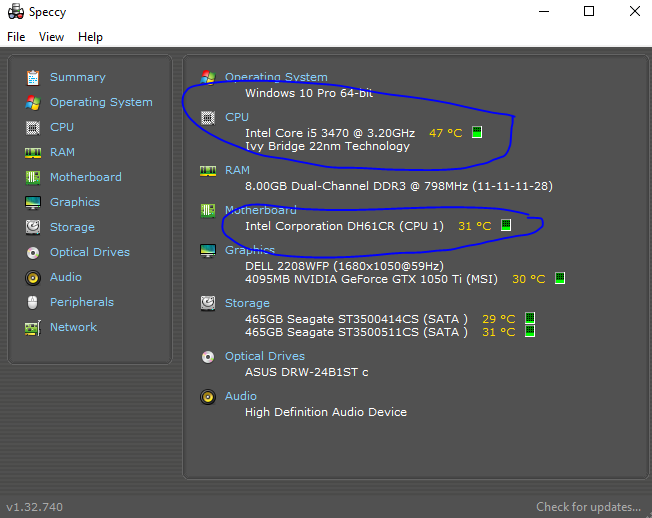
Task: Click the temperature indicator beside ST3500414CS drive
Action: coord(530,318)
